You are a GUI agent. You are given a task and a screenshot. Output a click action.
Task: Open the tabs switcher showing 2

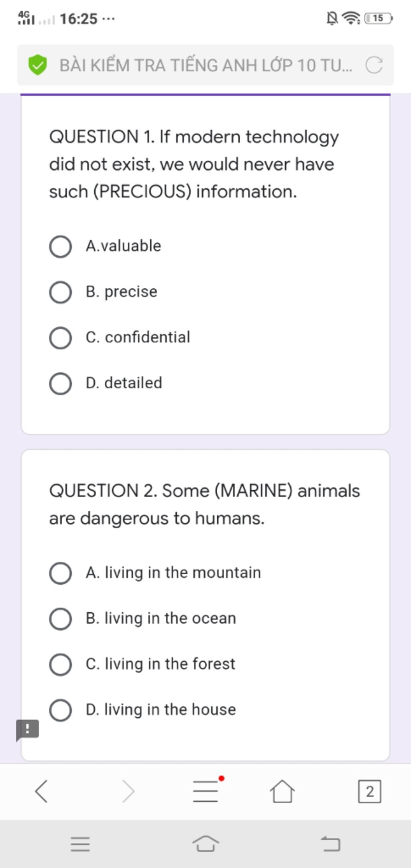click(370, 791)
